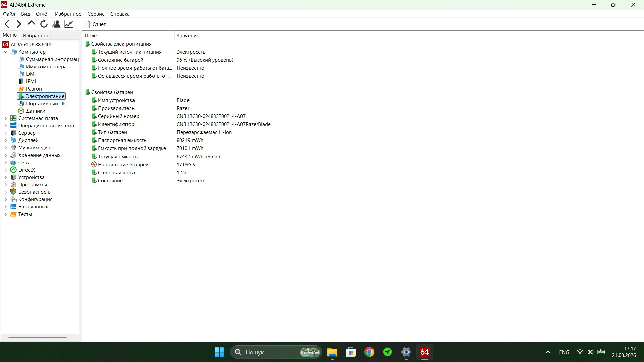Image resolution: width=644 pixels, height=362 pixels.
Task: Open Google Chrome from the taskbar
Action: point(369,352)
